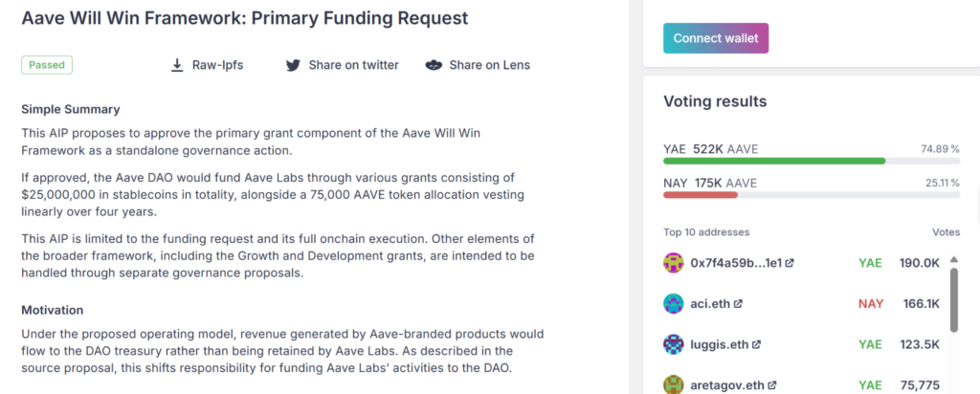Click the red NAY vote progress bar
980x394 pixels.
(700, 194)
